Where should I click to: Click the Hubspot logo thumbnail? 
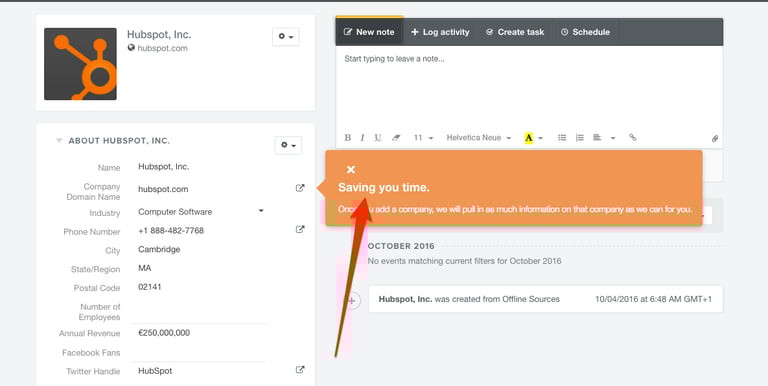pos(80,64)
